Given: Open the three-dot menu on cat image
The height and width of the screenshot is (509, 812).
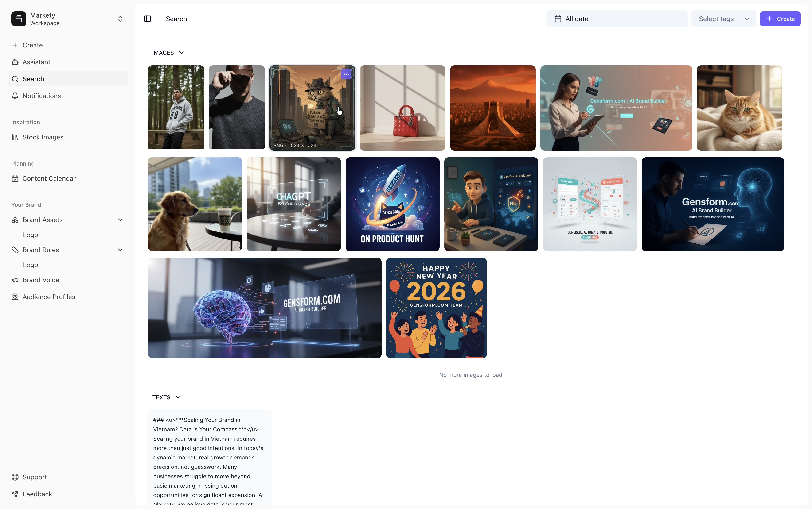Looking at the screenshot, I should tap(346, 74).
